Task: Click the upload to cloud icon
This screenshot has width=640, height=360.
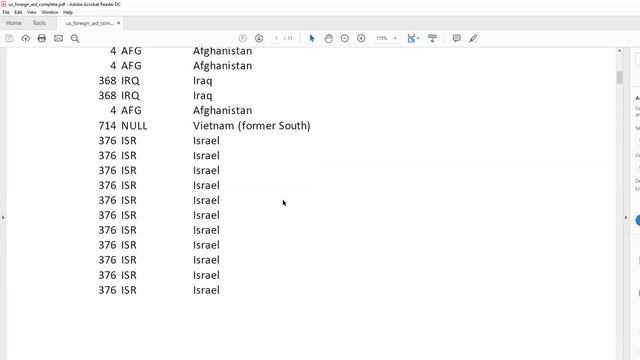Action: tap(26, 38)
